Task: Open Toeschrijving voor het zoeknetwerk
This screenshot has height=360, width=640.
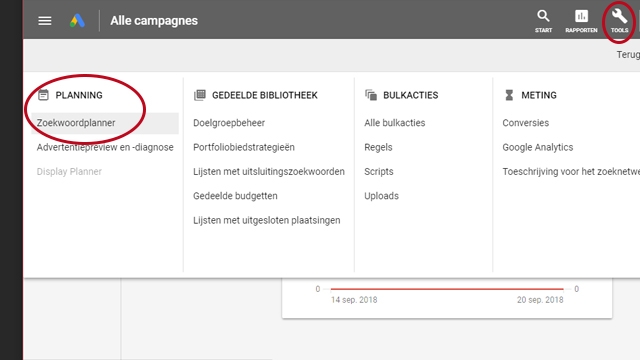Action: click(571, 172)
